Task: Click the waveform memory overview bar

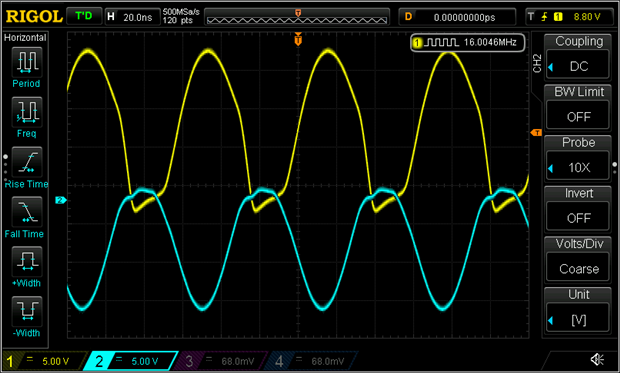Action: click(x=297, y=20)
